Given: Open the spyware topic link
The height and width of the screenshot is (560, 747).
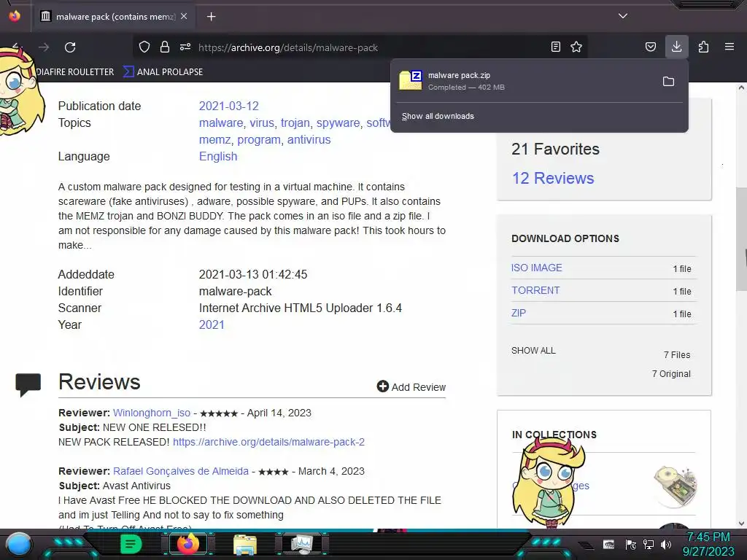Looking at the screenshot, I should point(338,122).
